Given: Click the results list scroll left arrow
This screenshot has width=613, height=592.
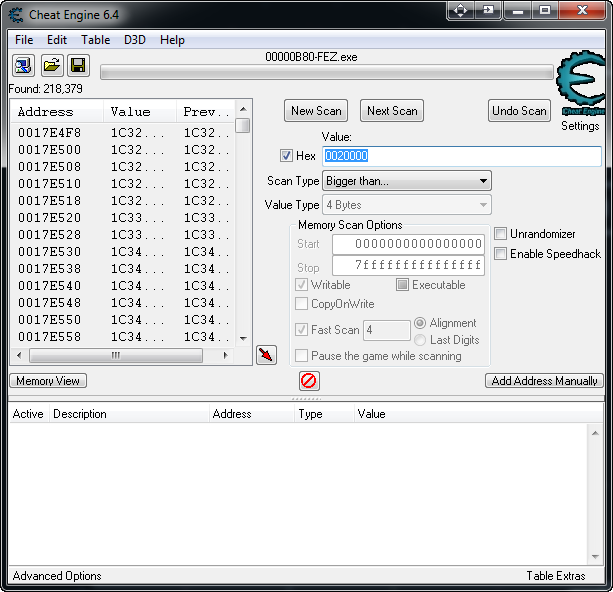Looking at the screenshot, I should [x=19, y=355].
